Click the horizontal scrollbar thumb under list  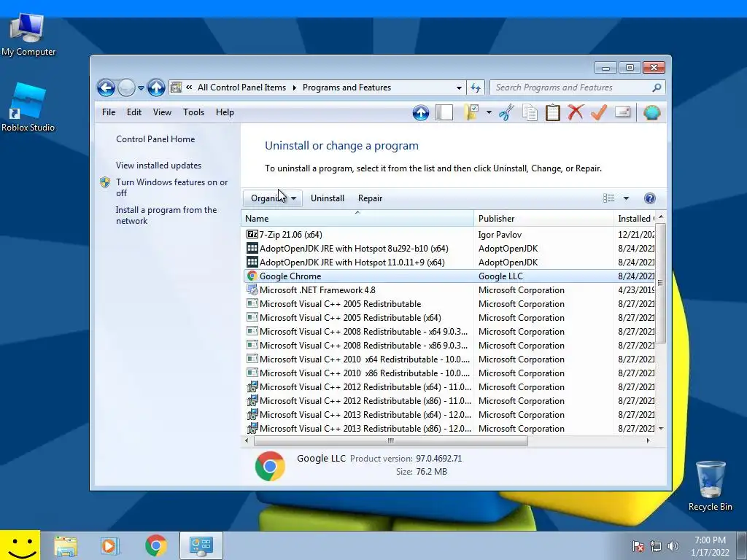point(391,441)
